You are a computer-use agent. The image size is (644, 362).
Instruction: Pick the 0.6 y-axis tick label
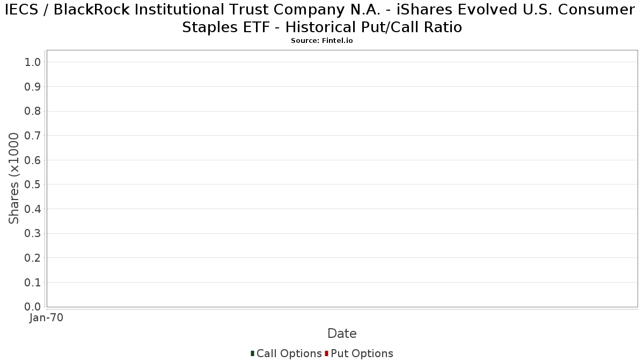point(33,160)
